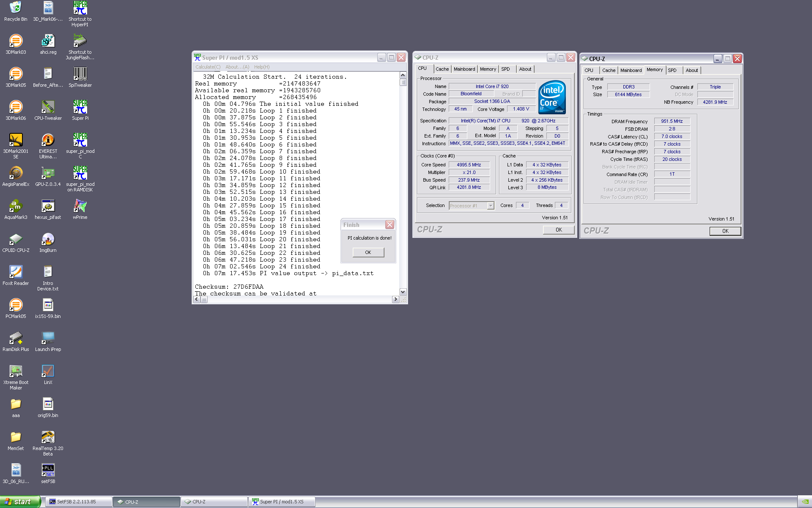Image resolution: width=812 pixels, height=508 pixels.
Task: Open Shortcut to JungleFlash icon
Action: [x=80, y=47]
